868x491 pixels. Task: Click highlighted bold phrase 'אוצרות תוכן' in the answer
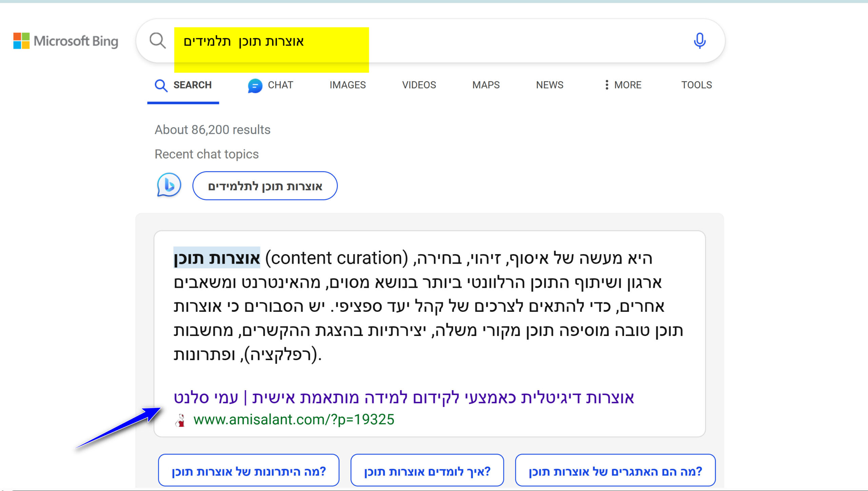click(217, 258)
